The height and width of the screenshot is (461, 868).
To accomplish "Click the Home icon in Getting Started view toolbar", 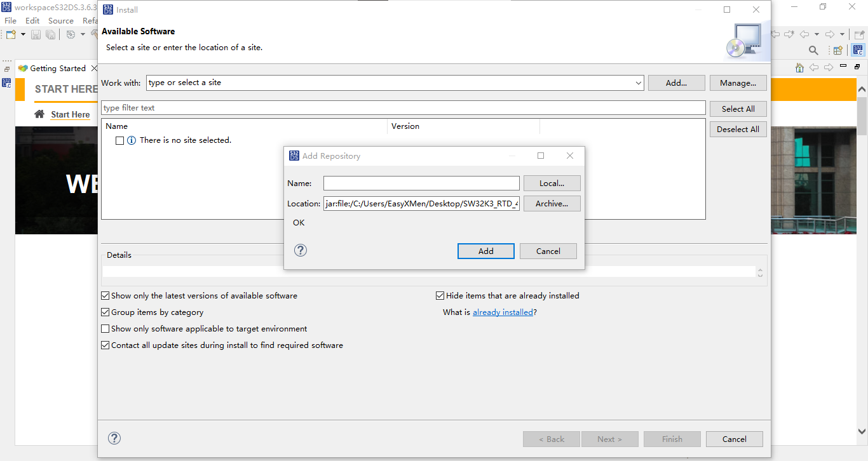I will pyautogui.click(x=799, y=67).
